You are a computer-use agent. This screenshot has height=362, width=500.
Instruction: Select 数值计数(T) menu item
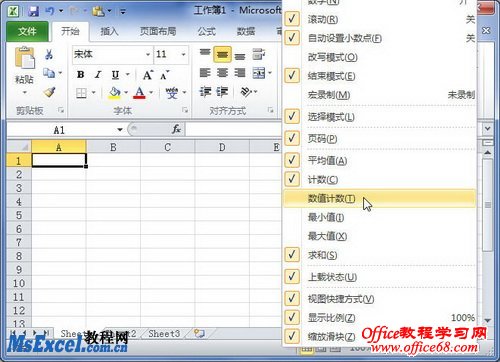[x=379, y=199]
